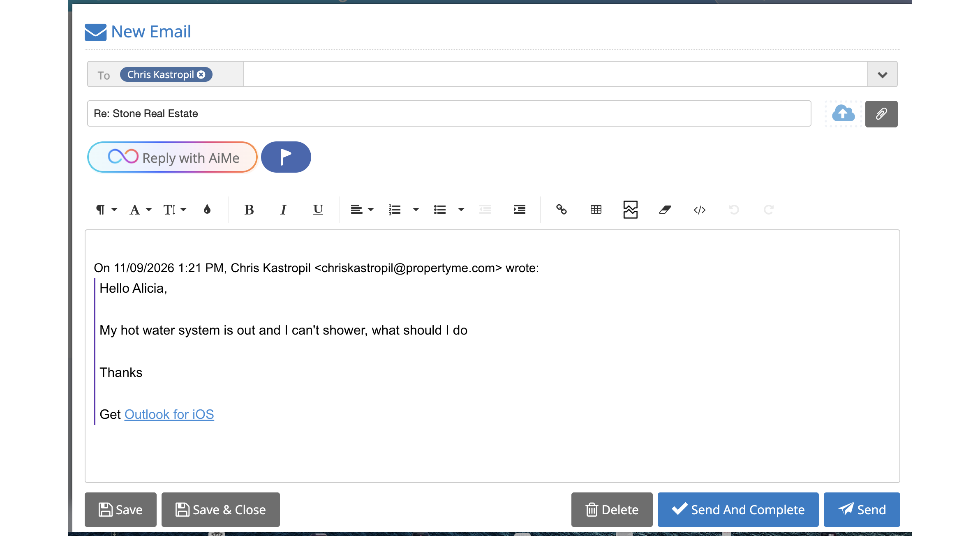Click the cloud upload icon

844,113
